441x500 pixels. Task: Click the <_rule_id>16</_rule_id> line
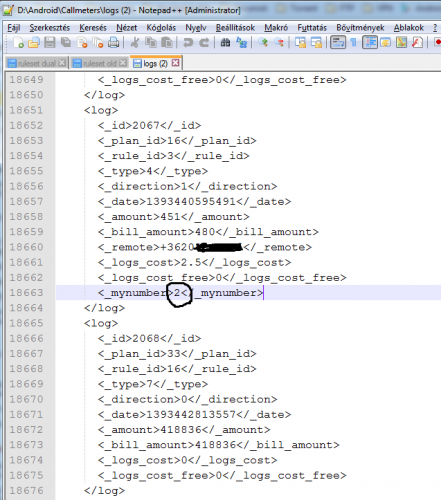tap(177, 369)
